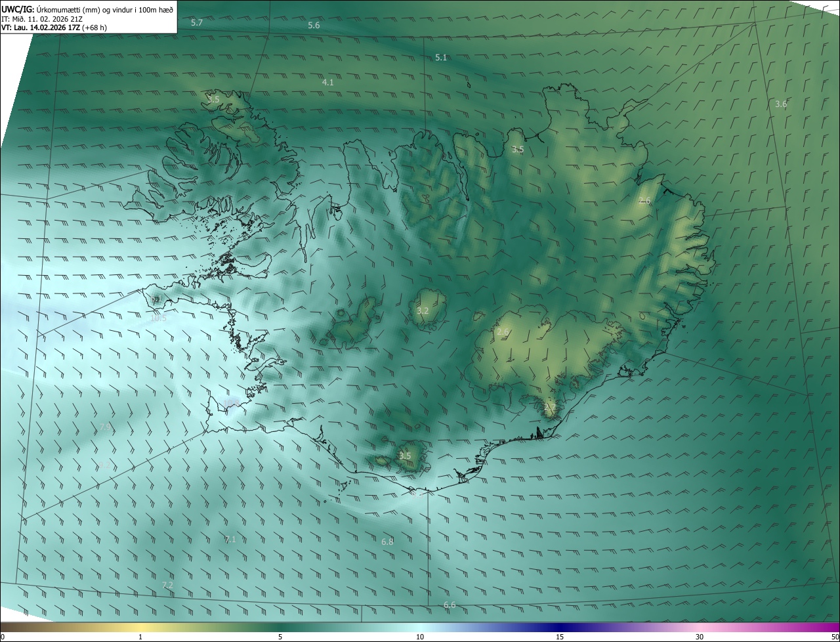Click the 9.2 value label on the map
The height and width of the screenshot is (642, 840).
click(106, 465)
